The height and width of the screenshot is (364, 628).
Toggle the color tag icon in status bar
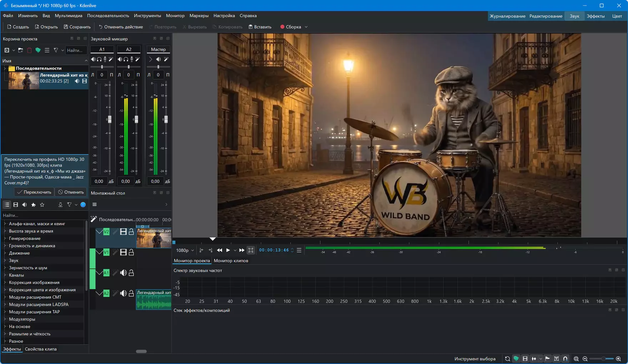516,359
